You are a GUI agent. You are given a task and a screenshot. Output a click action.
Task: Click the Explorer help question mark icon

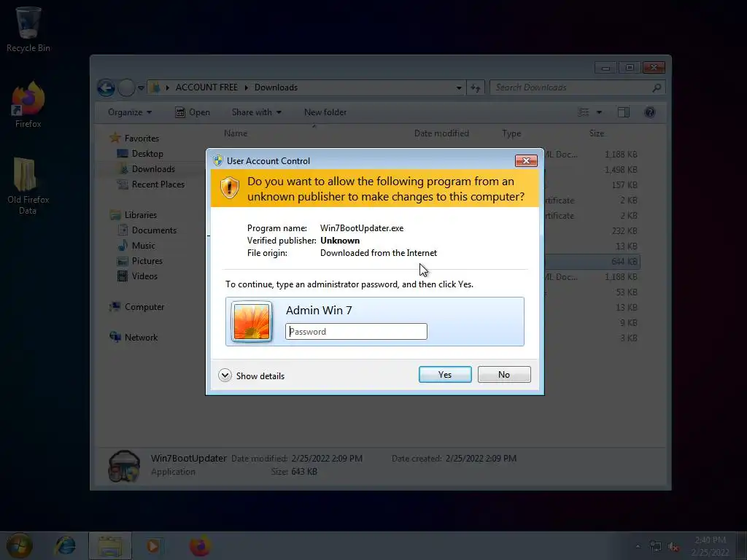(649, 112)
